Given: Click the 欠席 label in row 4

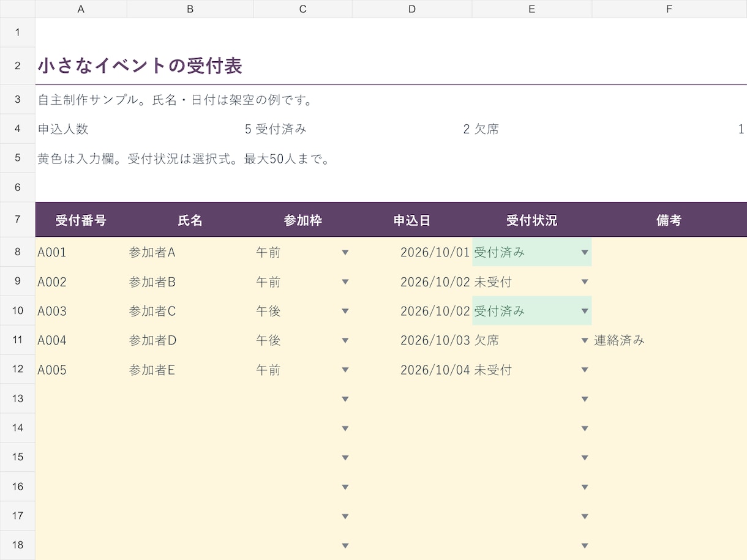Looking at the screenshot, I should point(532,129).
